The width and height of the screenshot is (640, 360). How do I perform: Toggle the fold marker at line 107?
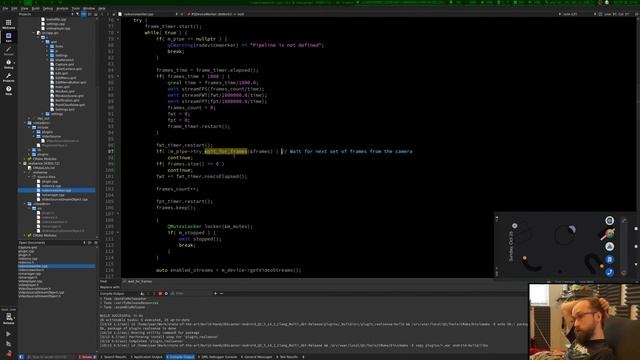tap(118, 214)
